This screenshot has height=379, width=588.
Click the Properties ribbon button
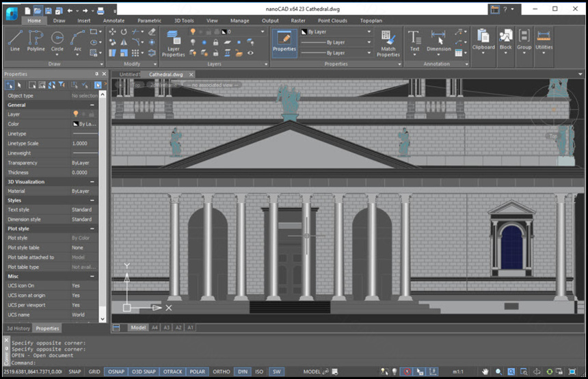[x=284, y=42]
